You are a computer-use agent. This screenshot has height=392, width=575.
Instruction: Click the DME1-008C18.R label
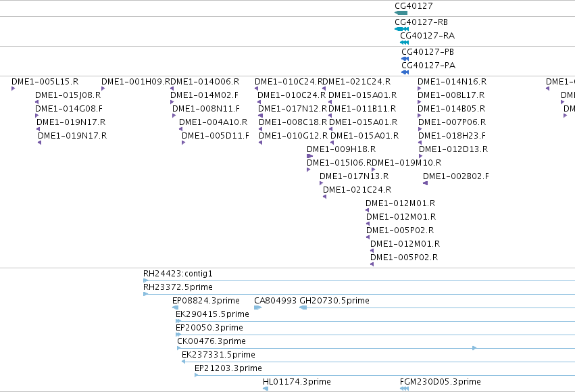pyautogui.click(x=293, y=122)
